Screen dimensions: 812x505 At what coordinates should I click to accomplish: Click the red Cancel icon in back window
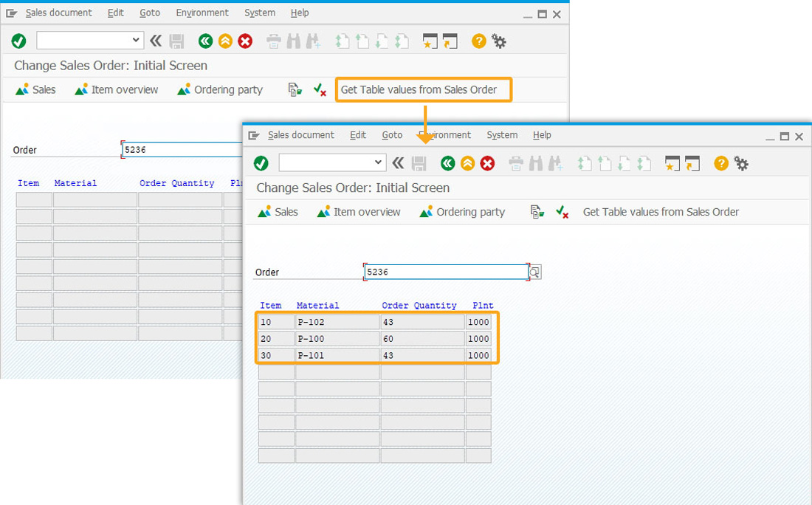point(245,41)
